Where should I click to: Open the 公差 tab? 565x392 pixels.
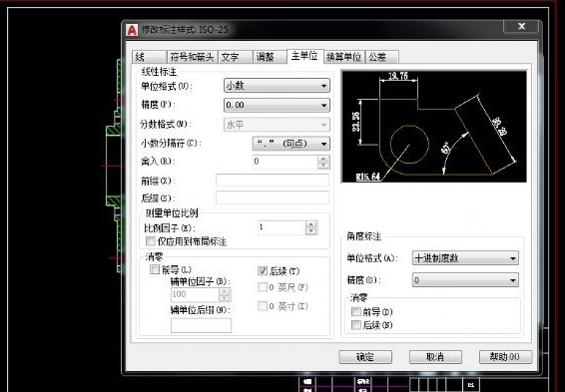(x=382, y=57)
